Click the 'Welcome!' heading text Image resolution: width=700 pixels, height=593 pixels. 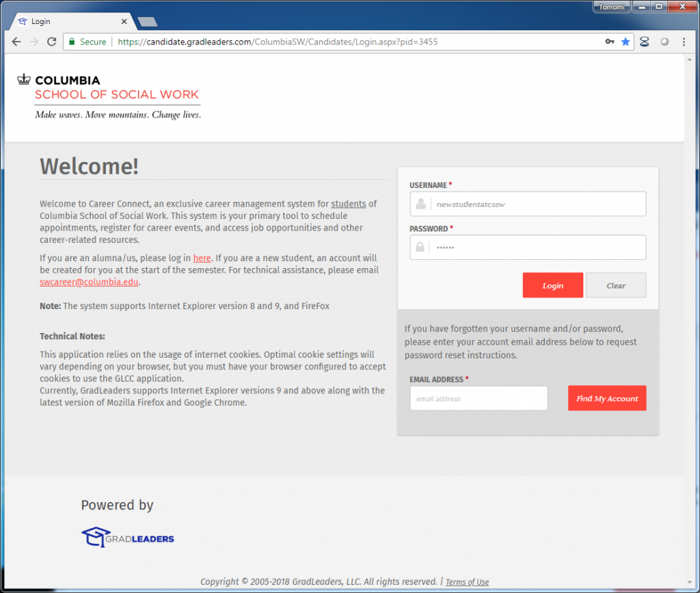(x=90, y=167)
